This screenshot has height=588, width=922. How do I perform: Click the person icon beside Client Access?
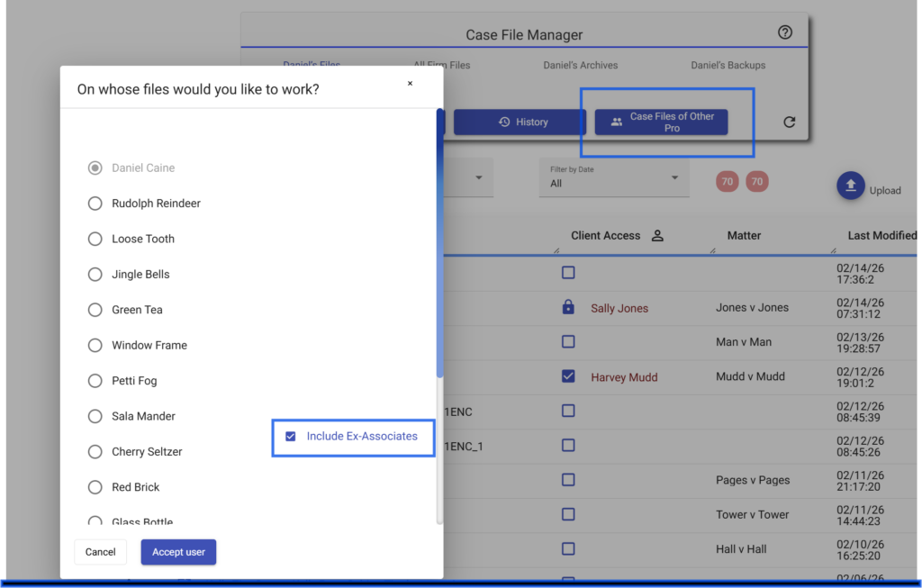657,236
